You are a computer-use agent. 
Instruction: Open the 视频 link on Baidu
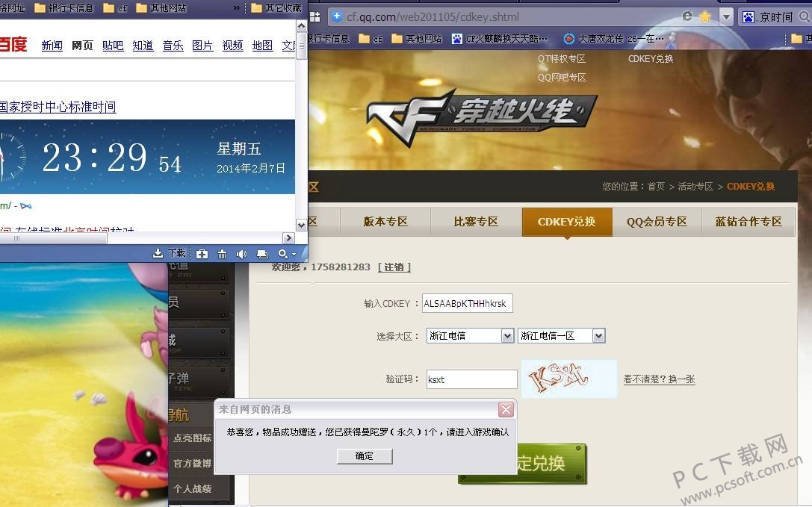point(232,46)
